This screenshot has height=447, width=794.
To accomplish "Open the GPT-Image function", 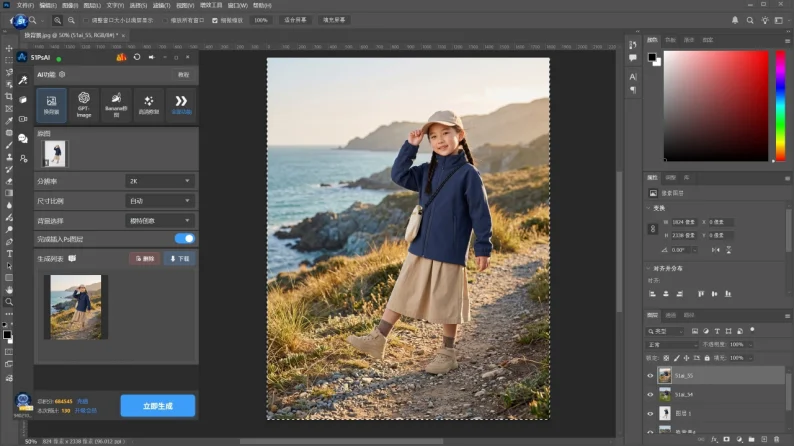I will [84, 105].
